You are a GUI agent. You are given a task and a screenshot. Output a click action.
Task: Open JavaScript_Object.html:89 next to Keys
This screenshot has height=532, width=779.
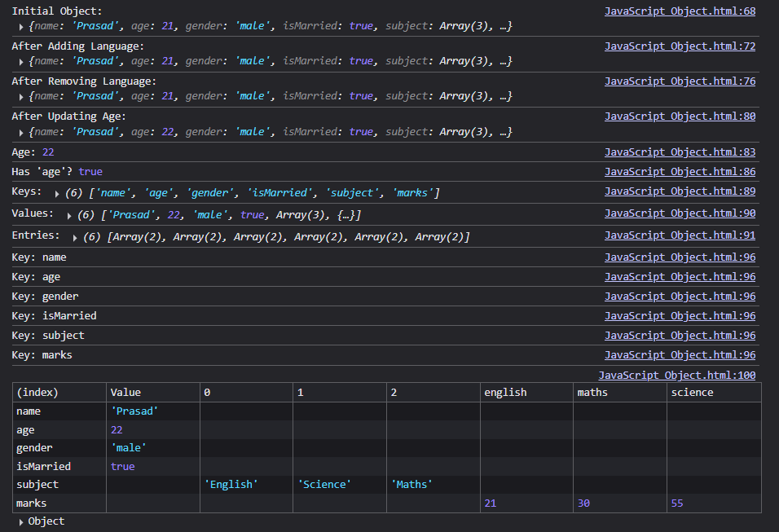(x=680, y=191)
